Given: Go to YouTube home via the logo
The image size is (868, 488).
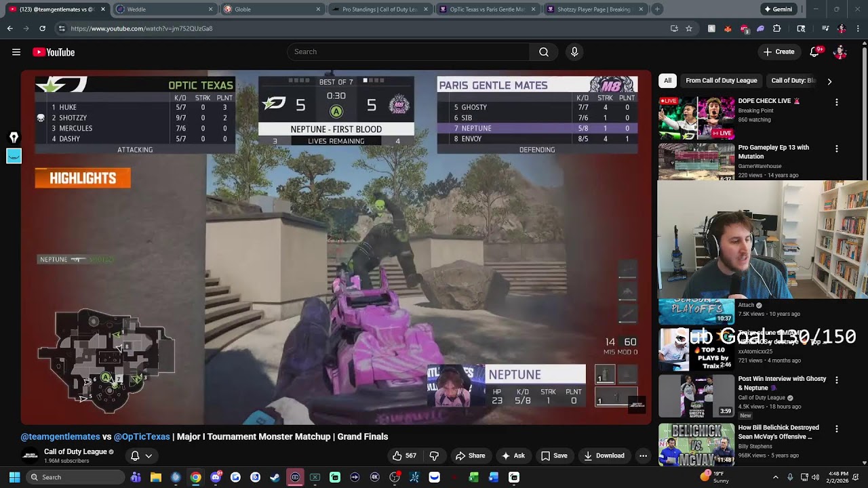Looking at the screenshot, I should [x=54, y=52].
